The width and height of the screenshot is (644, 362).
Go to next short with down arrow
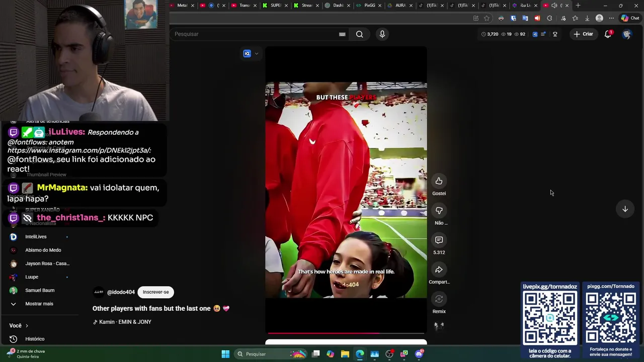625,209
